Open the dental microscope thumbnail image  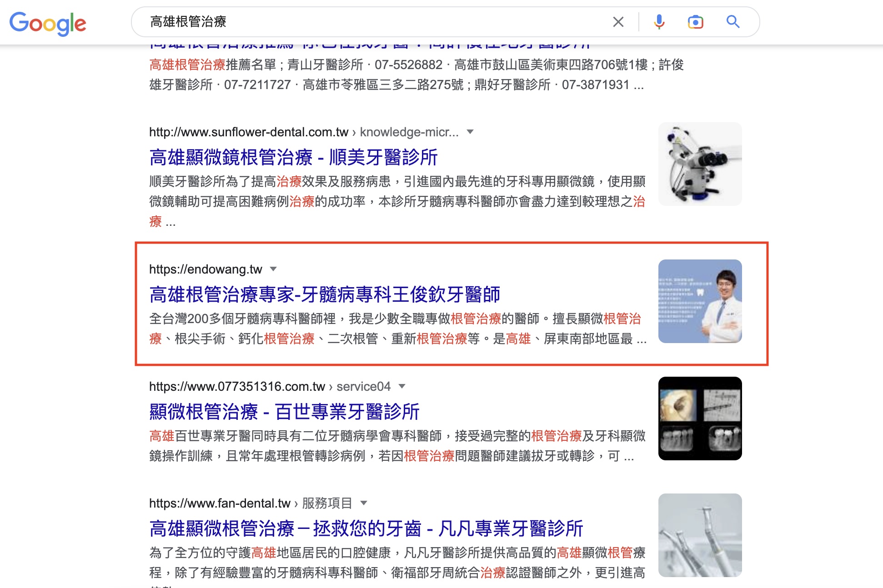pos(700,164)
